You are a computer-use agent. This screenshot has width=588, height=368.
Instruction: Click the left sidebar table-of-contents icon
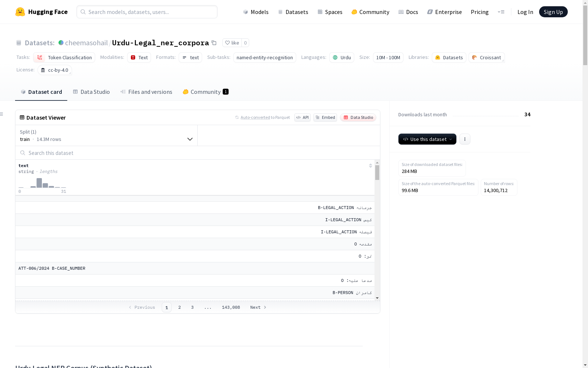[x=1, y=114]
